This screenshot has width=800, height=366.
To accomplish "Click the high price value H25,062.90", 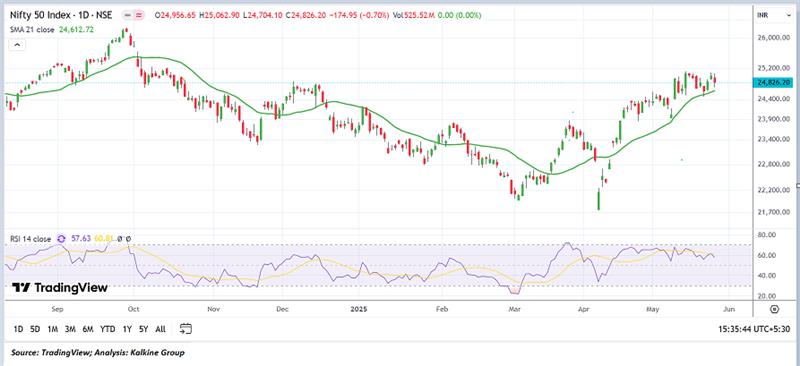I will (x=219, y=16).
